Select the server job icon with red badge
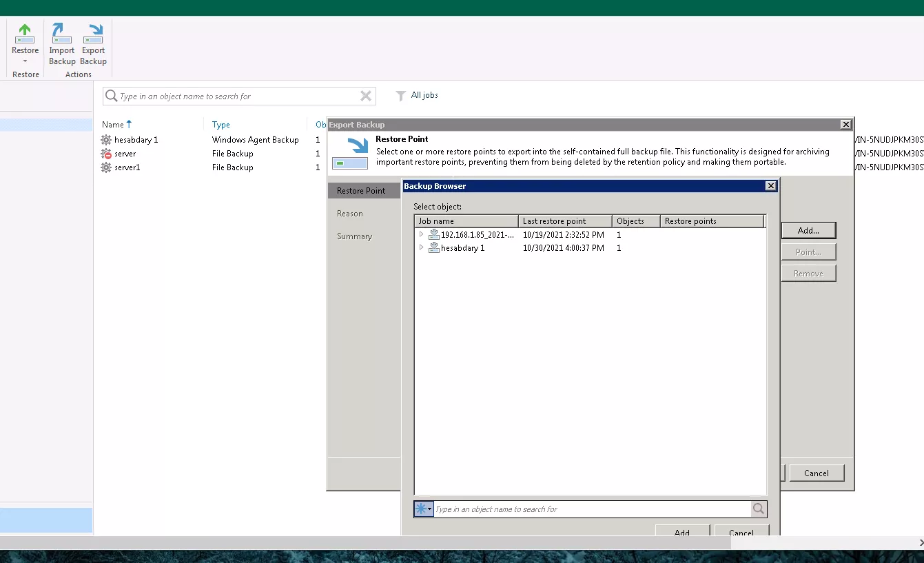Image resolution: width=924 pixels, height=563 pixels. pyautogui.click(x=106, y=154)
